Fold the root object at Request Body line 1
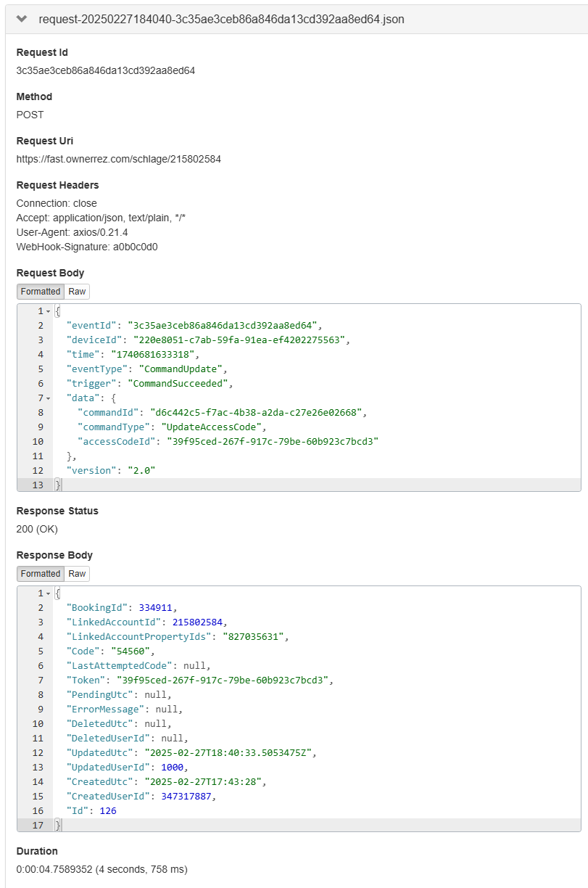This screenshot has width=588, height=888. 49,311
